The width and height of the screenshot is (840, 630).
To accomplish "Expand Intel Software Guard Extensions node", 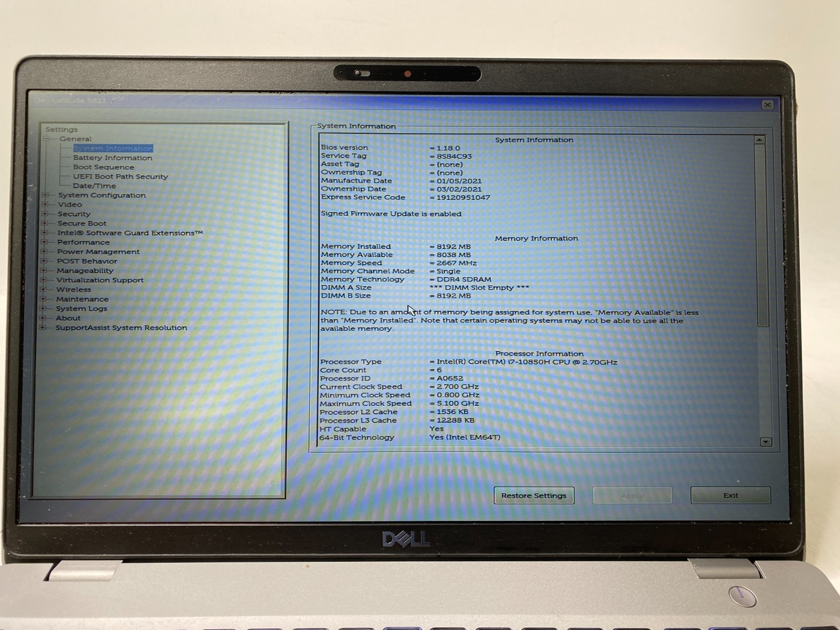I will [45, 233].
